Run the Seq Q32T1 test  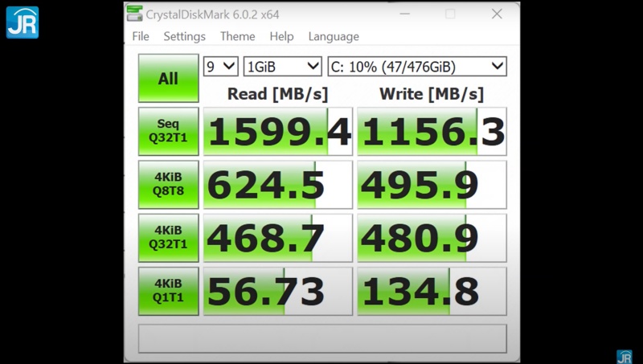(x=169, y=131)
